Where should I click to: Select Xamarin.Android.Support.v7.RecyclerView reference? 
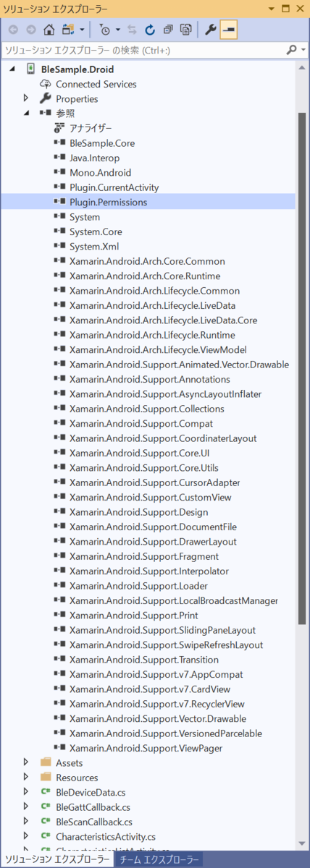[x=157, y=704]
